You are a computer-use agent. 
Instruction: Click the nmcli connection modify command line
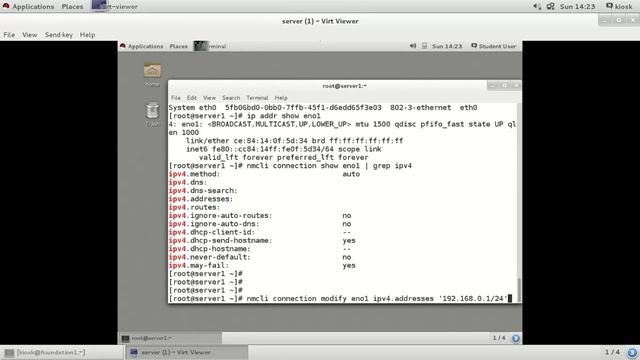[x=340, y=298]
